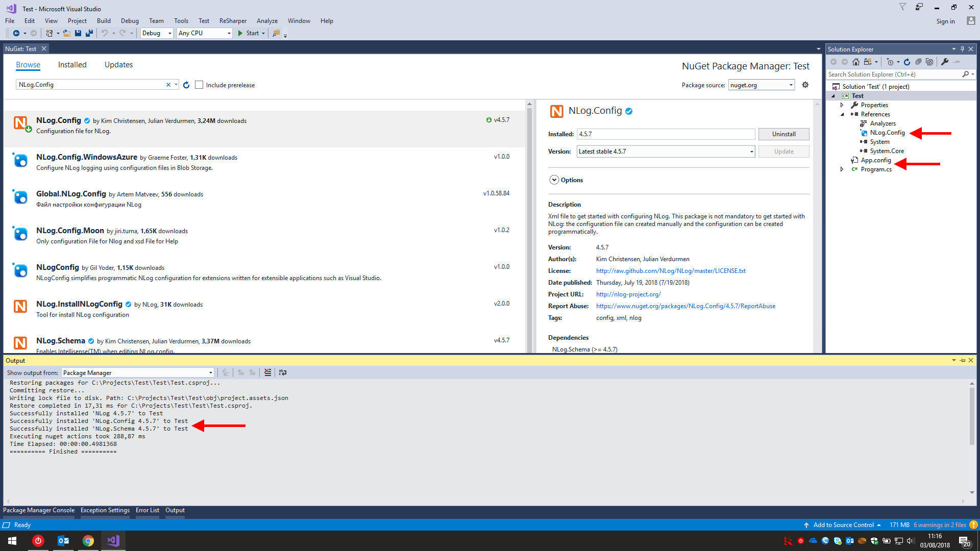Click Pending Changes Filter clock icon
This screenshot has width=980, height=551.
point(890,62)
